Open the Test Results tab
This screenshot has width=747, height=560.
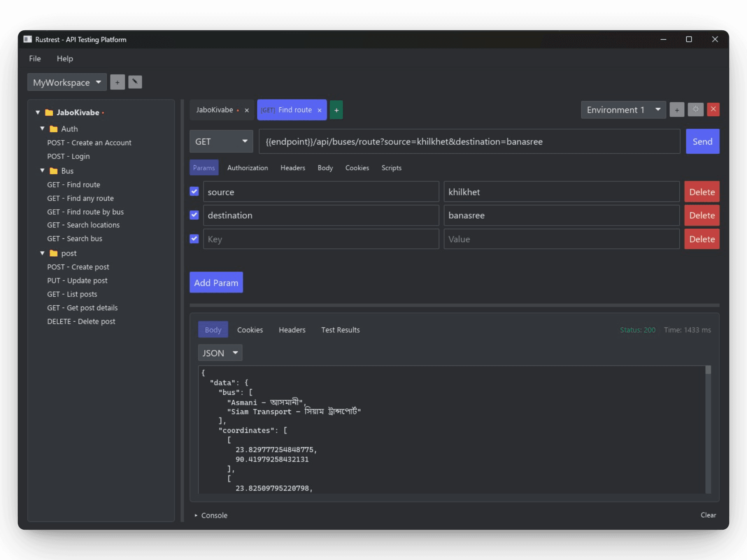pyautogui.click(x=340, y=330)
